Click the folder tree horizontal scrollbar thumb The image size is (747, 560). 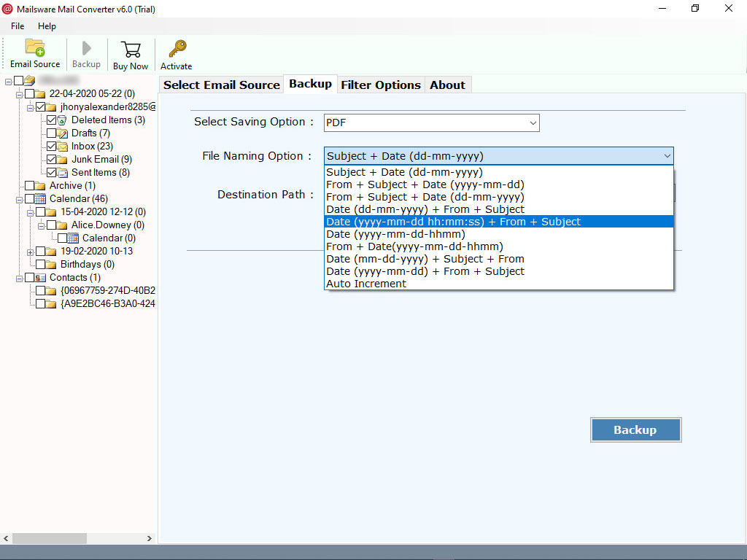click(x=50, y=538)
